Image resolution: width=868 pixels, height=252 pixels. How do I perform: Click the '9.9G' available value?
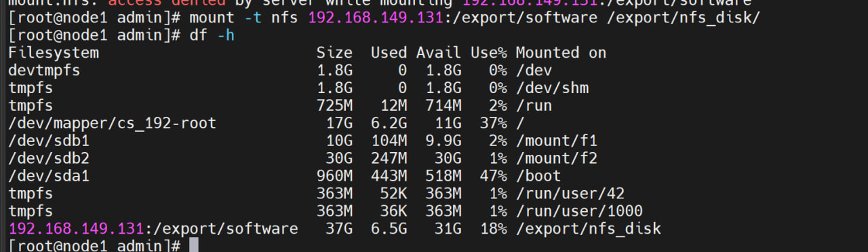(x=443, y=141)
